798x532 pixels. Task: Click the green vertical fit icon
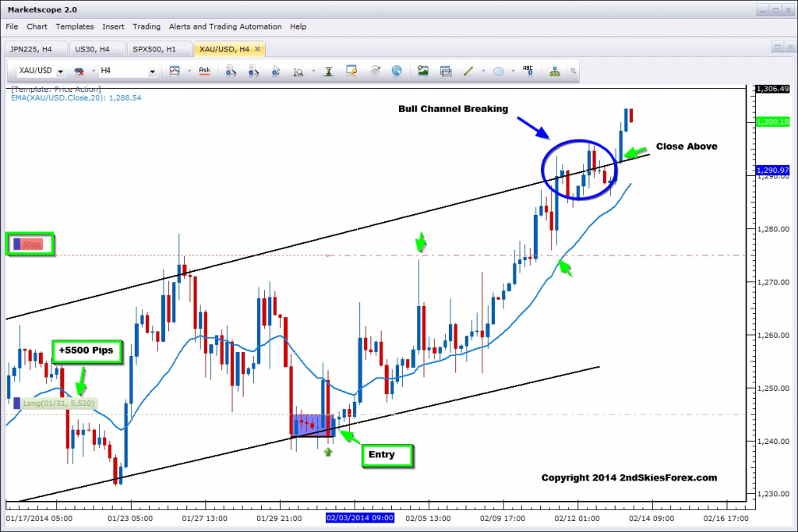point(329,71)
